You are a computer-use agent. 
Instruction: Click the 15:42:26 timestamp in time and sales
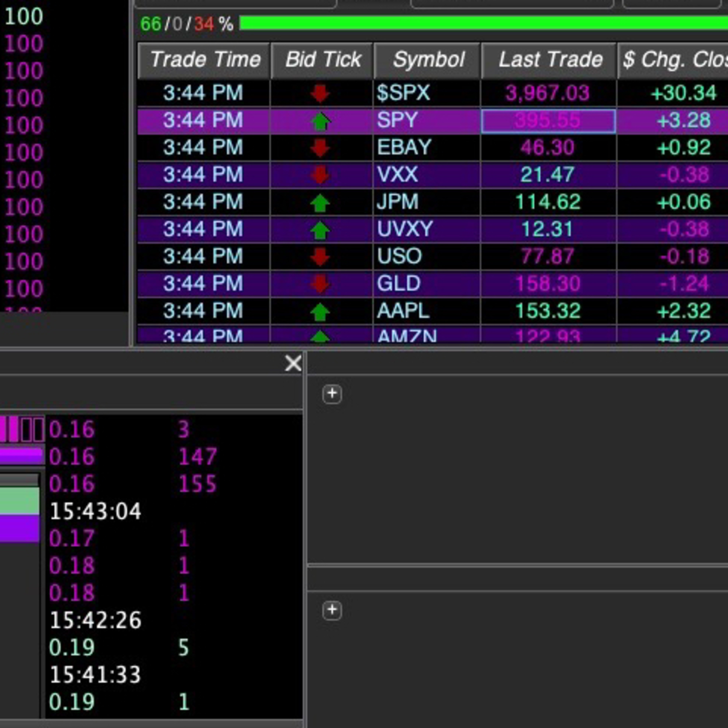pyautogui.click(x=95, y=620)
